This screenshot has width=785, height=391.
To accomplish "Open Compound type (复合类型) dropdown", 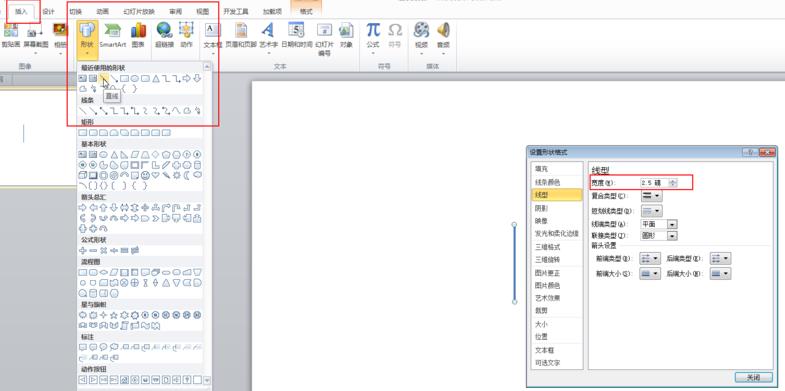I will pos(651,196).
